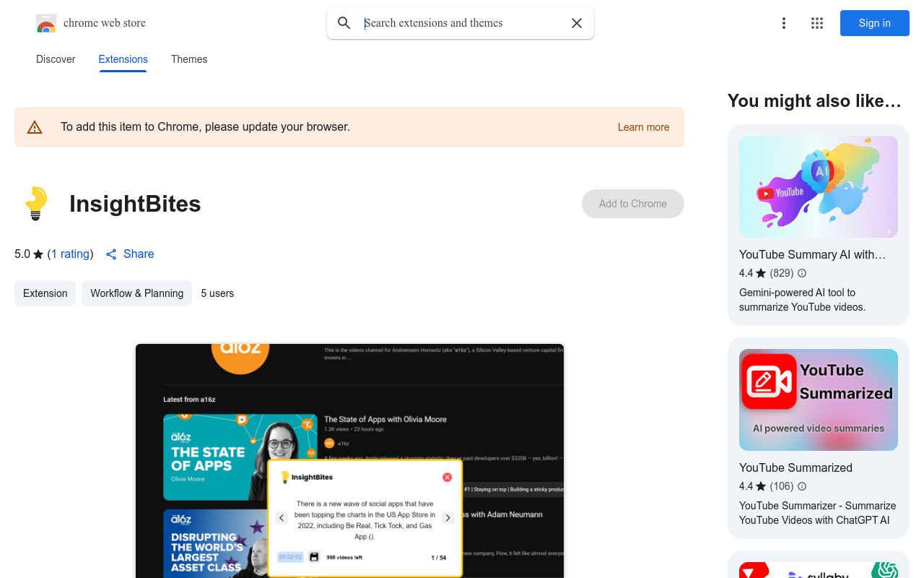Clear the search field with X icon
Viewport: 924px width, 578px height.
click(577, 23)
